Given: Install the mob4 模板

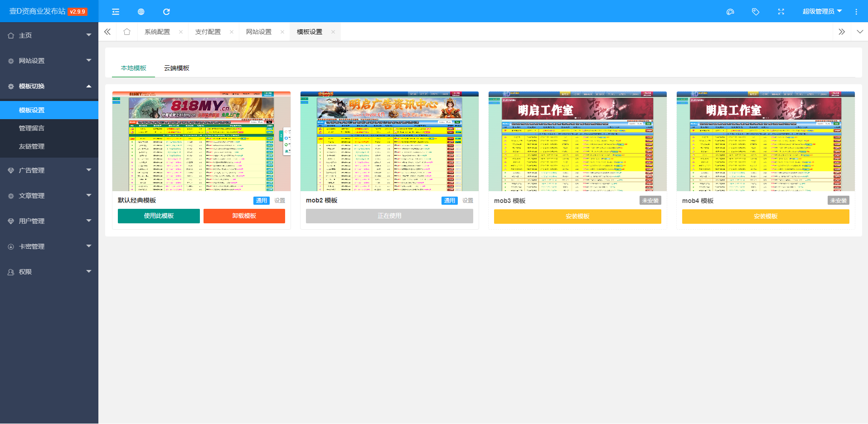Looking at the screenshot, I should pyautogui.click(x=766, y=217).
